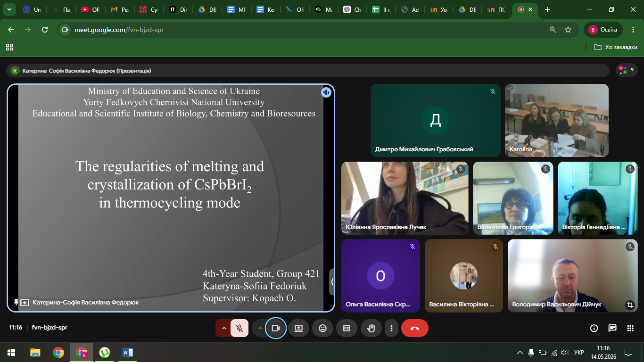Select Юліанна Ярославівна Лучек video tile
Viewport: 644px width, 362px height.
point(405,198)
